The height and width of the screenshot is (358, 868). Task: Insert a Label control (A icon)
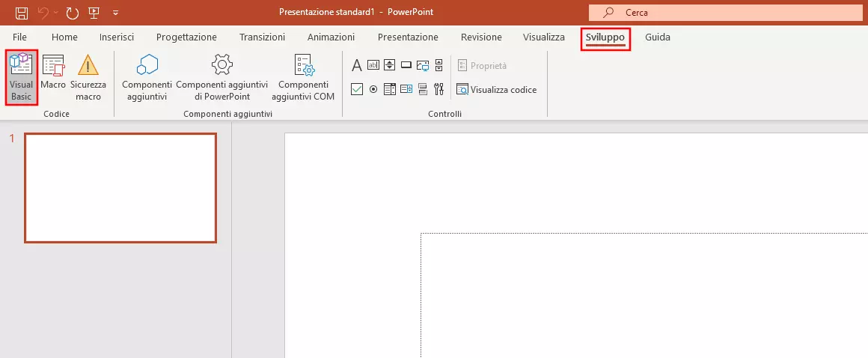pos(357,65)
